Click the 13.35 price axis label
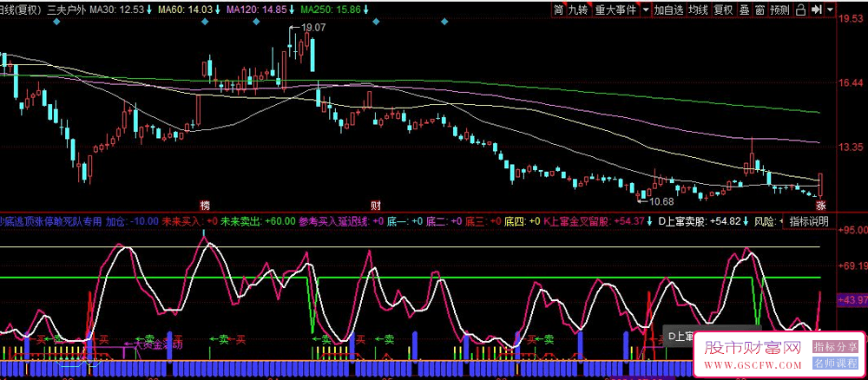Image resolution: width=868 pixels, height=380 pixels. tap(852, 147)
